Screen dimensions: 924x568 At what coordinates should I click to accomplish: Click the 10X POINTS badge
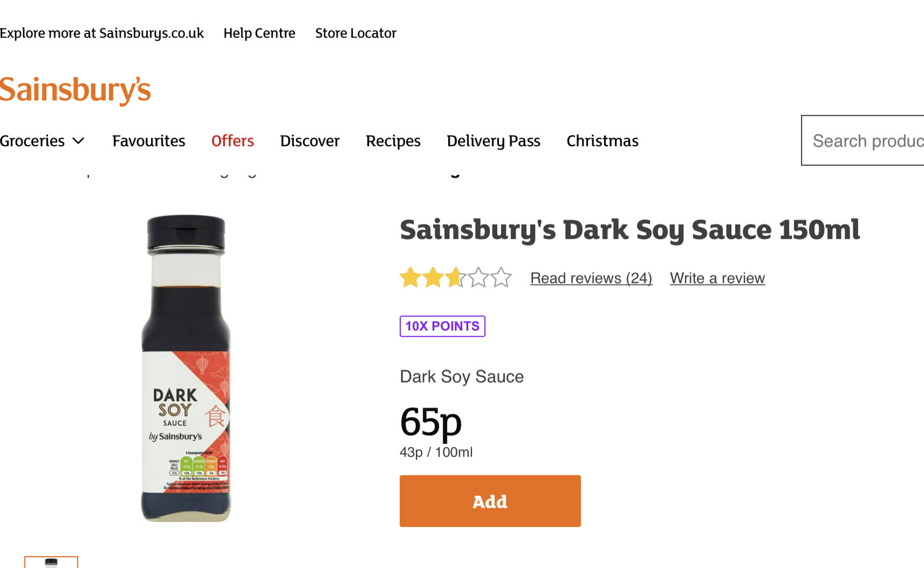(x=442, y=326)
